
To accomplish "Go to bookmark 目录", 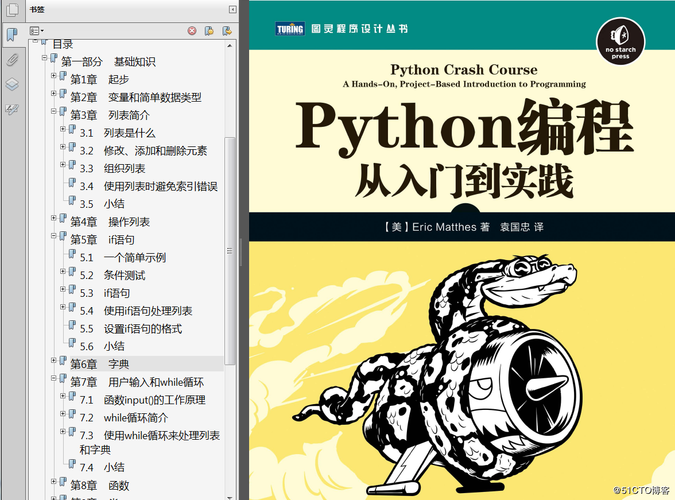I will tap(63, 44).
